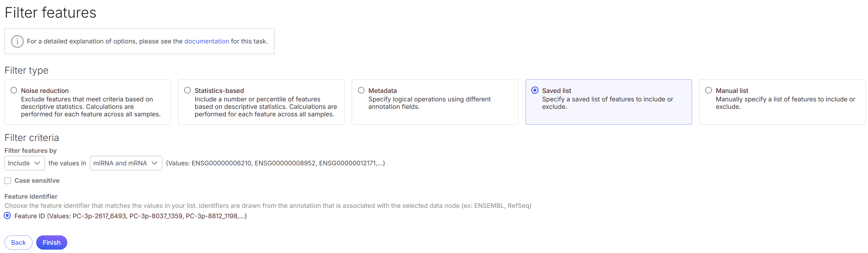Choose the Manual list radio button
Screen dimensions: 868x253
(709, 90)
